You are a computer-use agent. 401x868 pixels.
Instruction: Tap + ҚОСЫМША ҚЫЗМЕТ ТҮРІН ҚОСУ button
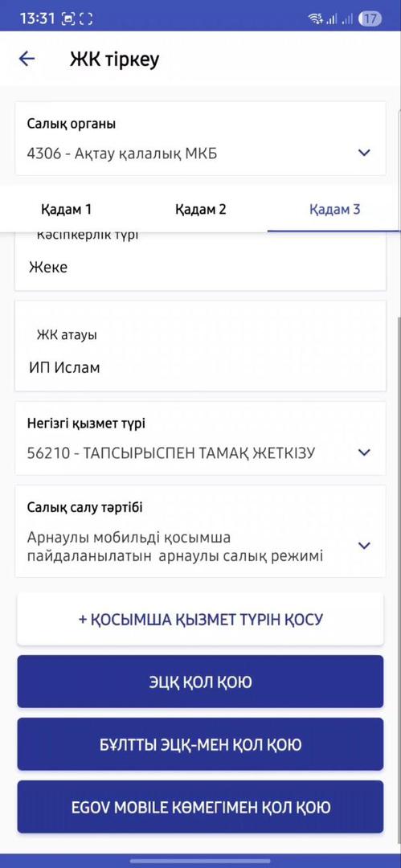(x=201, y=619)
